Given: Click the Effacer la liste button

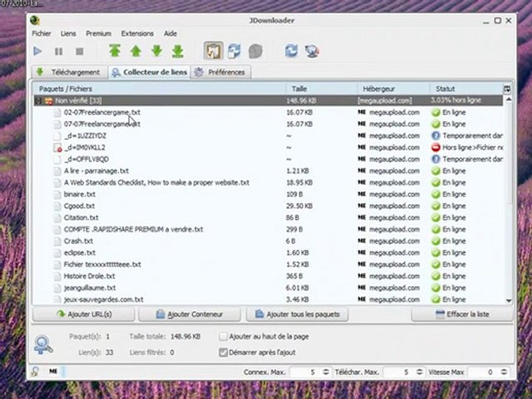Looking at the screenshot, I should tap(462, 314).
